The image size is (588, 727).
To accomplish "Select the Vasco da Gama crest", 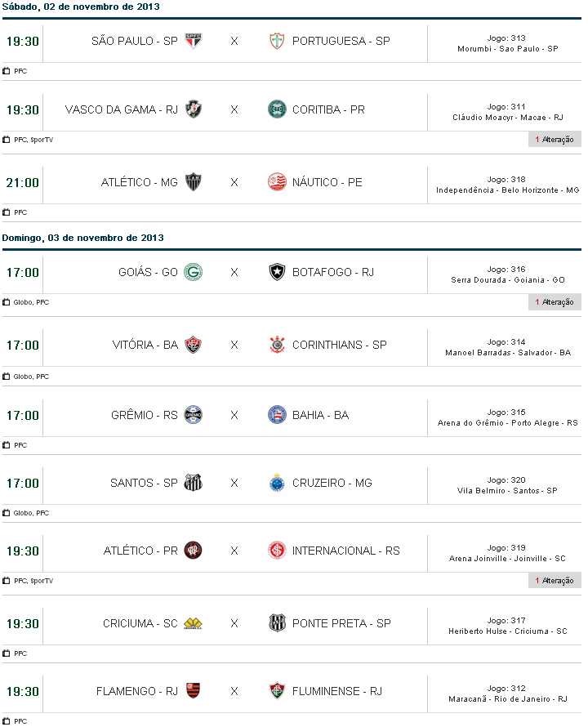I will pos(194,109).
